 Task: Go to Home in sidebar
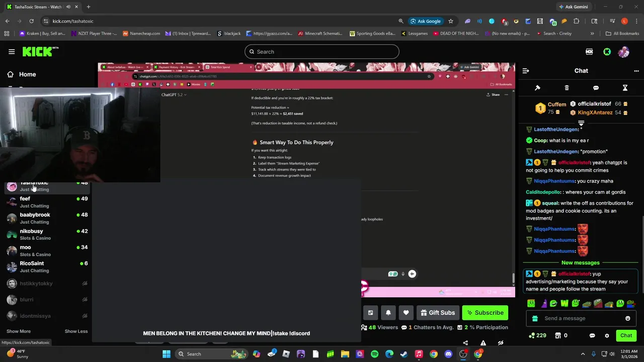pyautogui.click(x=27, y=74)
